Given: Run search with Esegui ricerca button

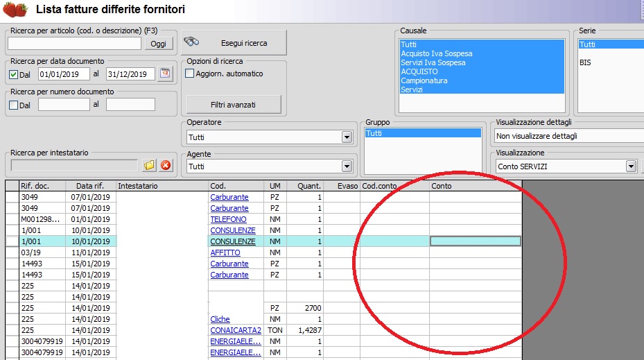Looking at the screenshot, I should (234, 43).
